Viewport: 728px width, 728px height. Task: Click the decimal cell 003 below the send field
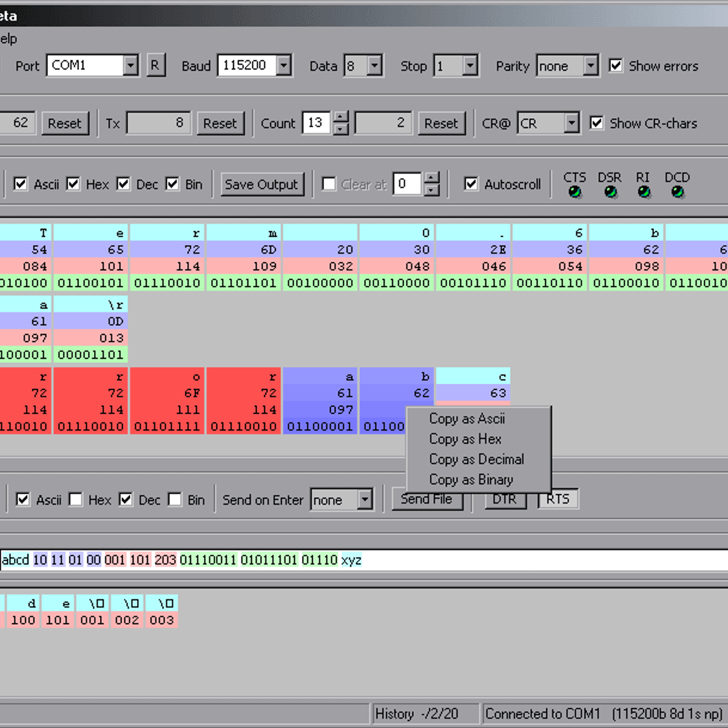[162, 620]
